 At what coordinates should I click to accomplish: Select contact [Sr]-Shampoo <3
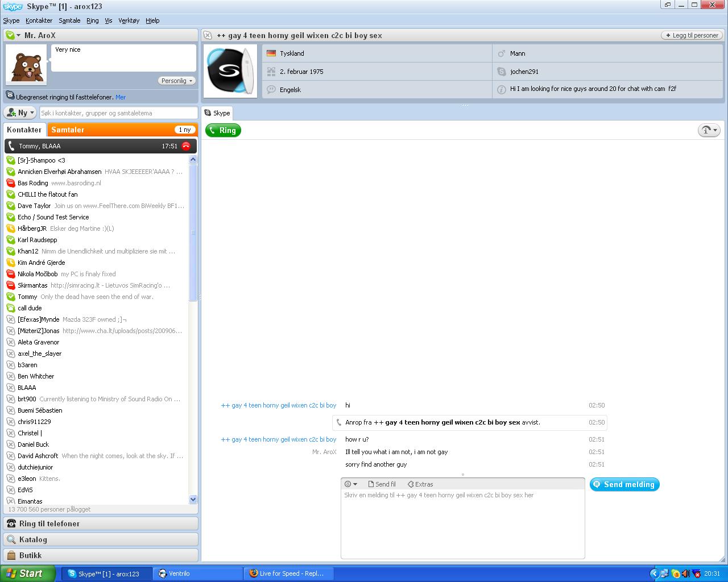[x=96, y=160]
